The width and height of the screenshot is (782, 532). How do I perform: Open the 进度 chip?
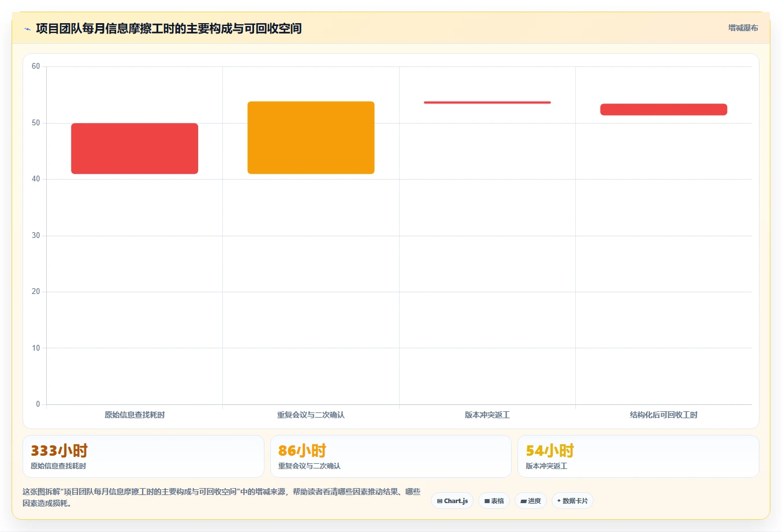pyautogui.click(x=531, y=501)
